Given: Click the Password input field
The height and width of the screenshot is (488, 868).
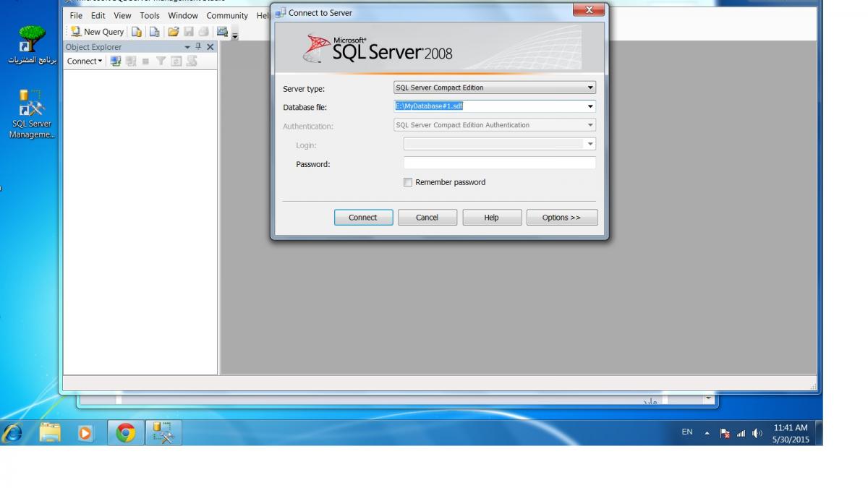Looking at the screenshot, I should pos(500,163).
